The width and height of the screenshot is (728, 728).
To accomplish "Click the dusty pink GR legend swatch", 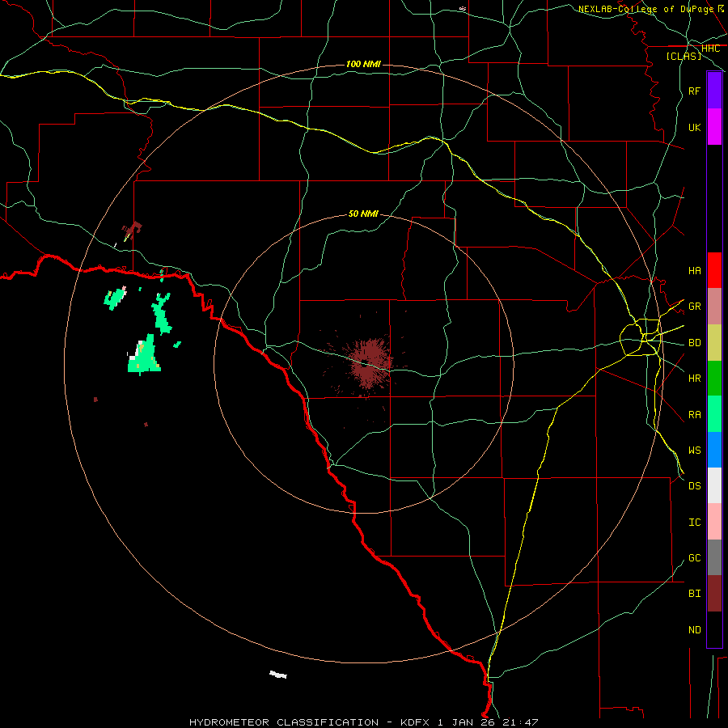I will tap(714, 307).
